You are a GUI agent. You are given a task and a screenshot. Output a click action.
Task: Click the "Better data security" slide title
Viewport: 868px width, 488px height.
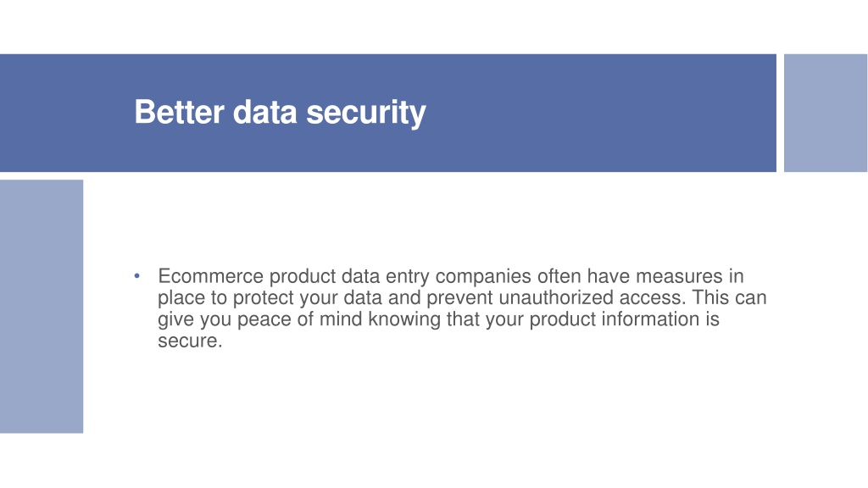pyautogui.click(x=280, y=113)
